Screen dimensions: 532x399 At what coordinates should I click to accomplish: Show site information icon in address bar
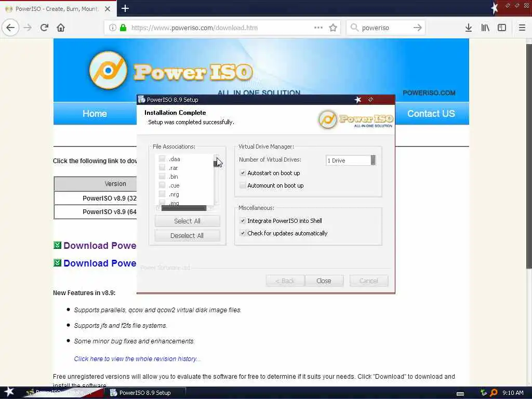coord(113,28)
